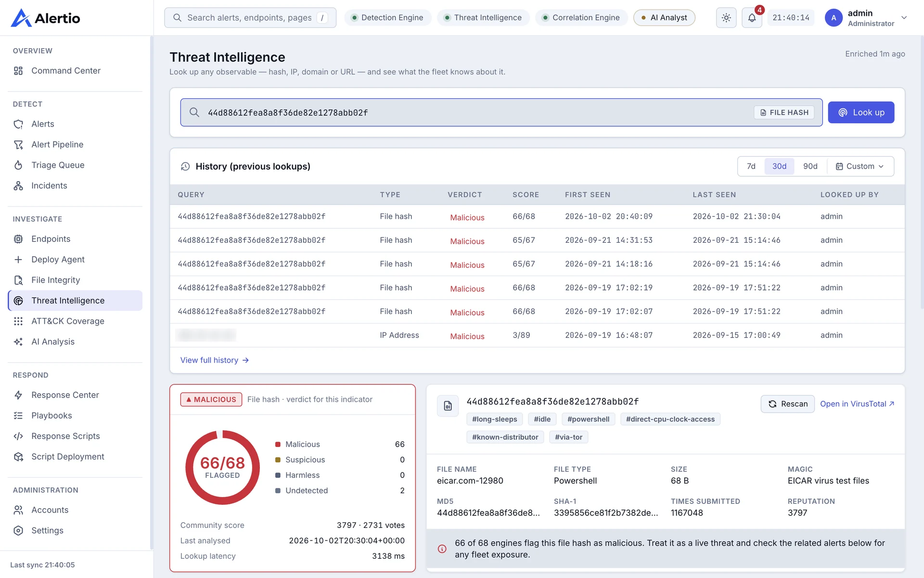The width and height of the screenshot is (924, 578).
Task: Click the Detection Engine status pill
Action: click(387, 18)
